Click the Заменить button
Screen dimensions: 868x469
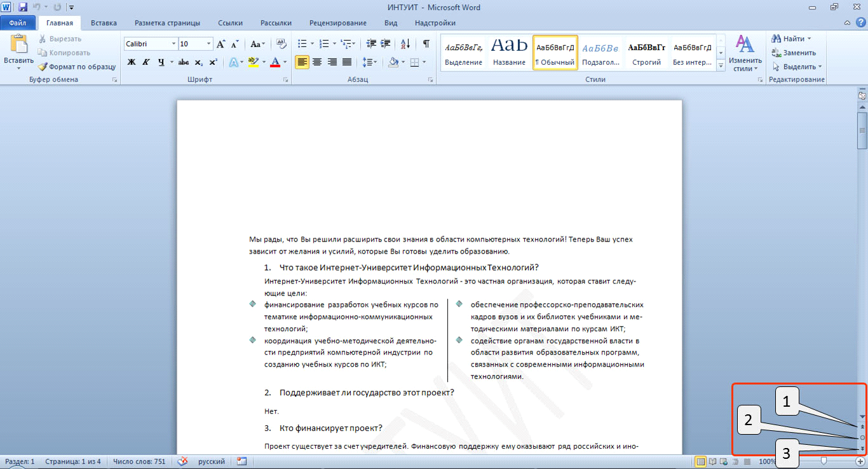click(x=794, y=53)
